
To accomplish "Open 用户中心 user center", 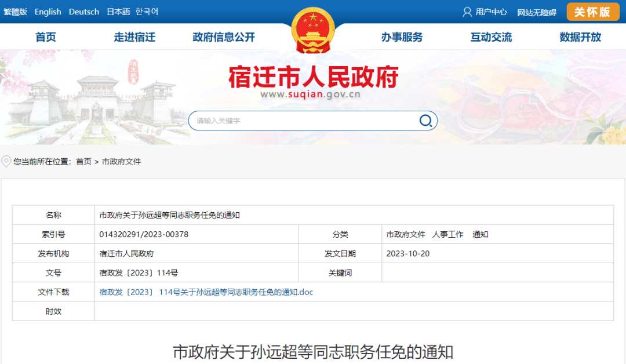I will [x=491, y=12].
